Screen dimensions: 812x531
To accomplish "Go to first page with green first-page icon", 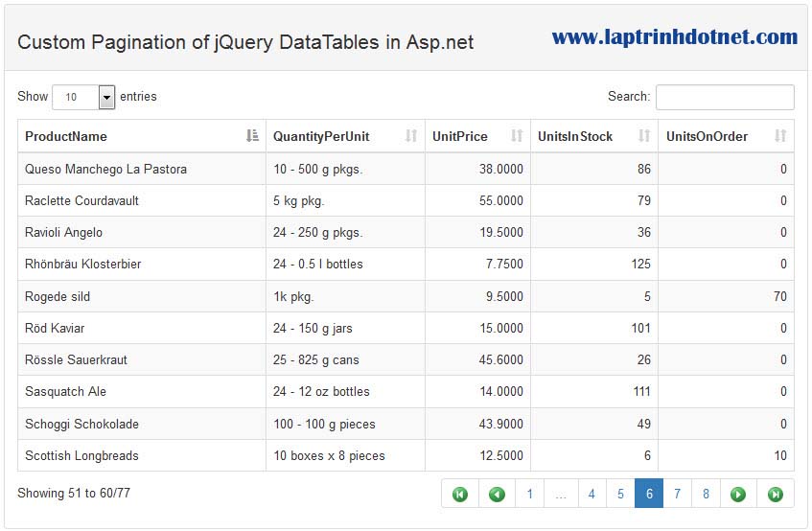I will (x=460, y=495).
